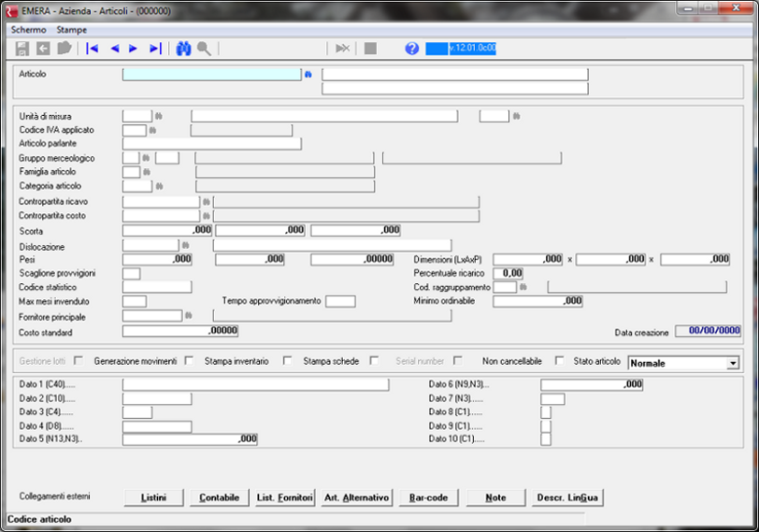
Task: Click the Dato 2 (C10) field
Action: [x=157, y=399]
